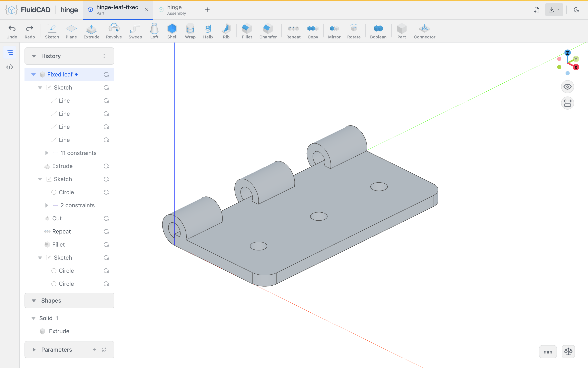This screenshot has width=588, height=368.
Task: Apply the Fillet tool from toolbar
Action: coord(247,31)
